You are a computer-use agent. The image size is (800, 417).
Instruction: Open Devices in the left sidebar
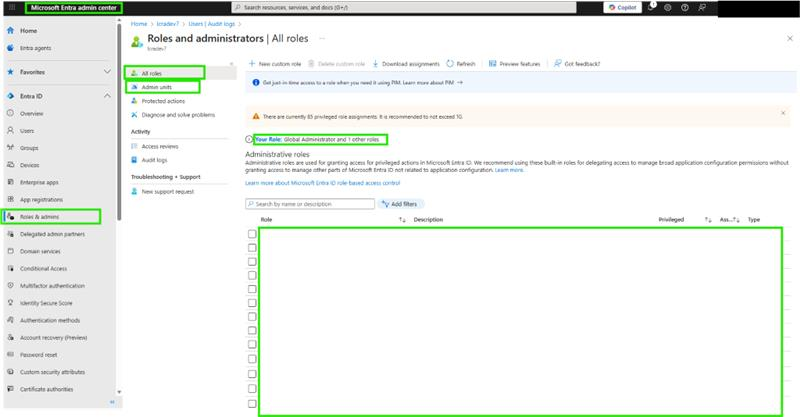pyautogui.click(x=30, y=165)
